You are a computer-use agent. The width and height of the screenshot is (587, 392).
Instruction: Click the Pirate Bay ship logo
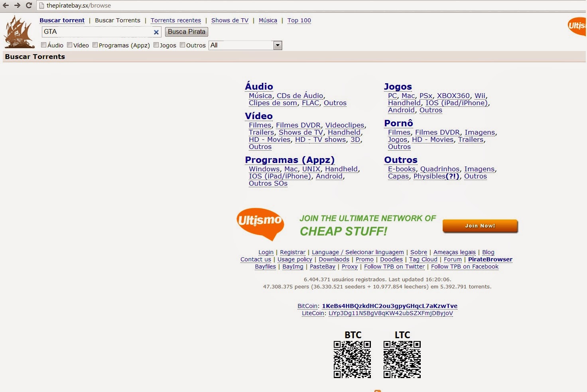click(x=19, y=32)
